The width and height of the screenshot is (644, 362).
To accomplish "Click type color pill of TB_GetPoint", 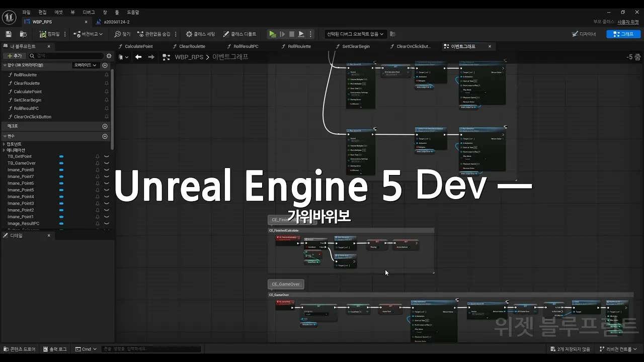I will [x=61, y=156].
